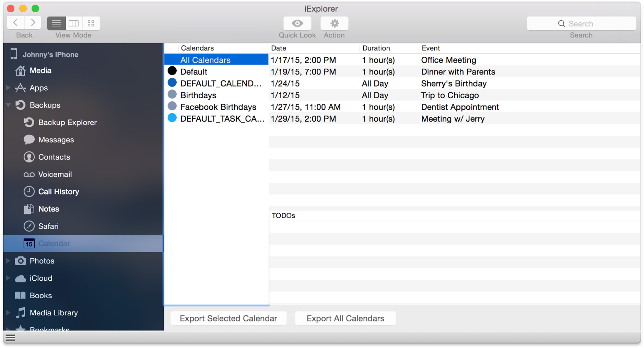Open the Action gear menu
Screen dimensions: 644x348
334,23
